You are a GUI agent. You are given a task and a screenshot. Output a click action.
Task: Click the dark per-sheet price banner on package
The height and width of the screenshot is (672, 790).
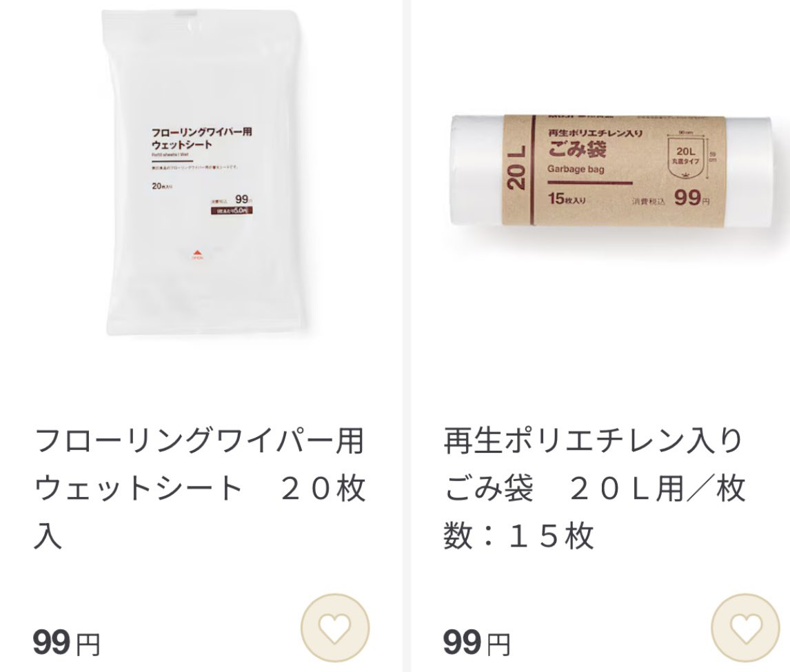click(x=232, y=211)
